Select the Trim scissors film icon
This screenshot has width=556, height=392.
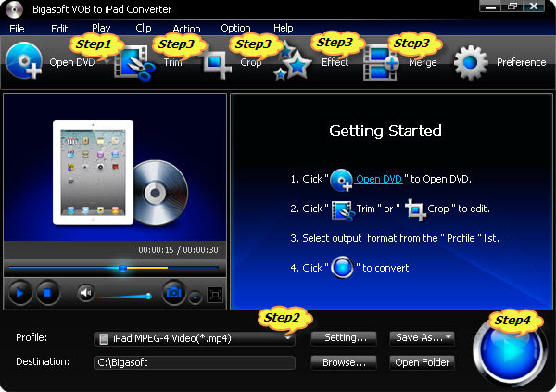[134, 63]
